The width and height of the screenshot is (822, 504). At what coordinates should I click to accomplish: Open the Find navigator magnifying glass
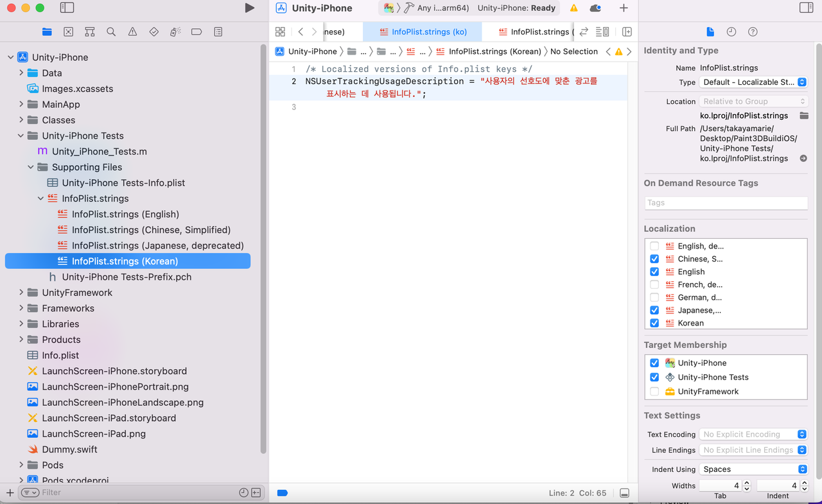pos(110,31)
